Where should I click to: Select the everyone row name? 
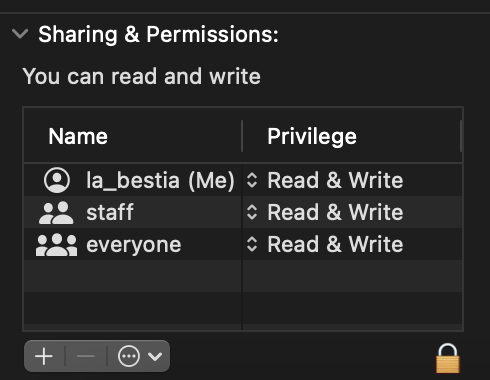point(134,245)
